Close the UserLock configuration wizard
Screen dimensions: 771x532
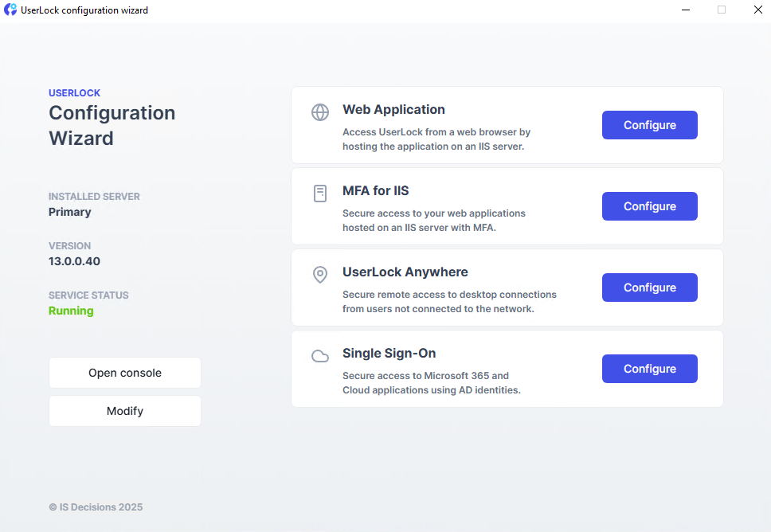click(758, 10)
